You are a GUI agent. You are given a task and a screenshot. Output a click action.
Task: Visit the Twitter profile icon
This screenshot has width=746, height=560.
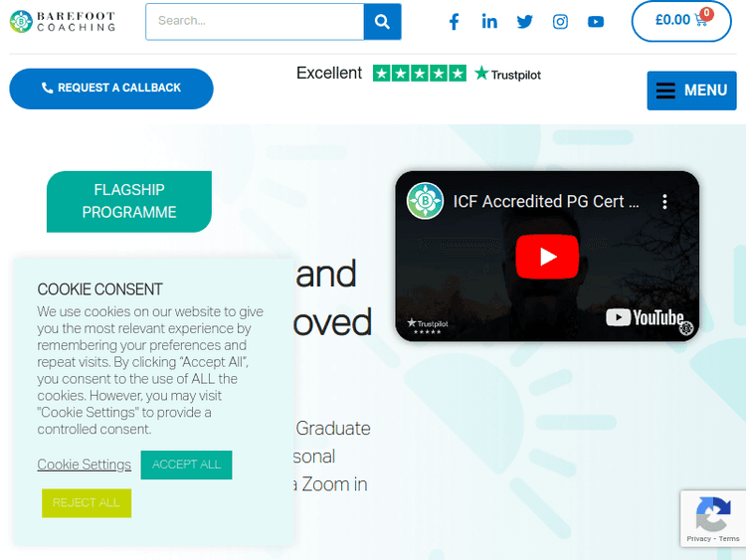[x=525, y=22]
